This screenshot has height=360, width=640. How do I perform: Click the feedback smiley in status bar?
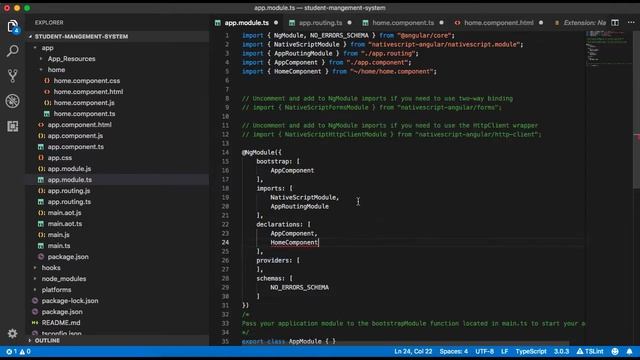615,351
